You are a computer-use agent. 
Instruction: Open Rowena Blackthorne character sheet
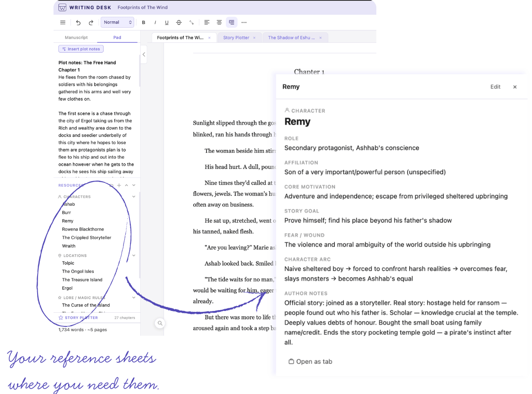[x=83, y=229]
